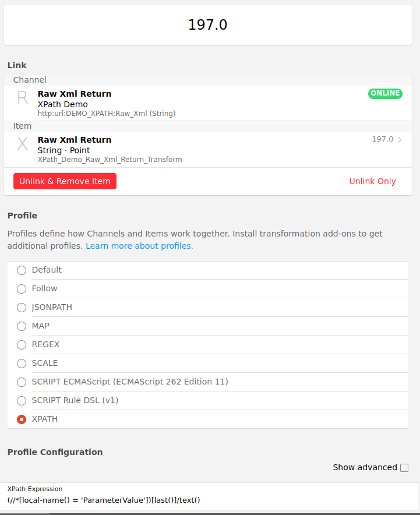Open the 'Learn more about profiles' link

pos(139,246)
